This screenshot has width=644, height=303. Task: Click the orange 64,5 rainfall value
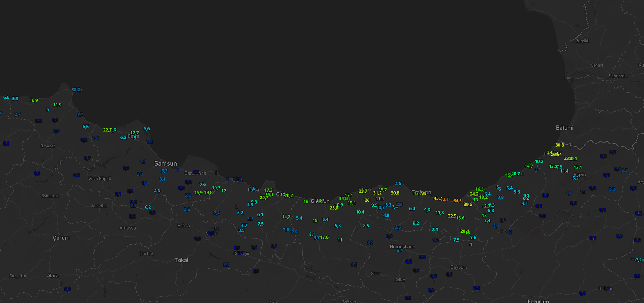(457, 201)
